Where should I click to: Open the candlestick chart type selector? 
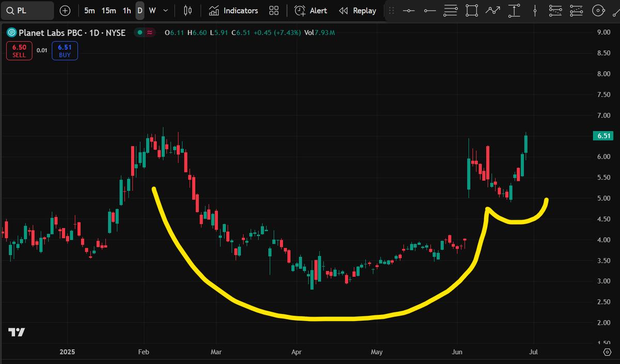click(x=188, y=10)
